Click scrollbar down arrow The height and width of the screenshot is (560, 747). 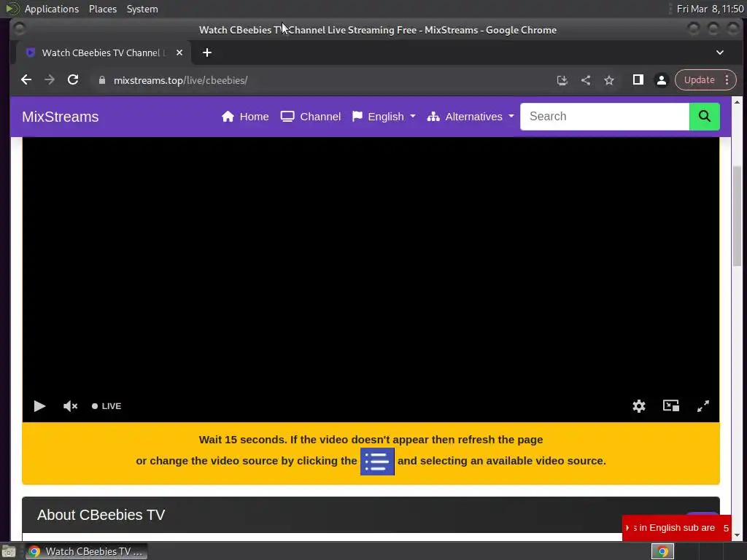[737, 536]
